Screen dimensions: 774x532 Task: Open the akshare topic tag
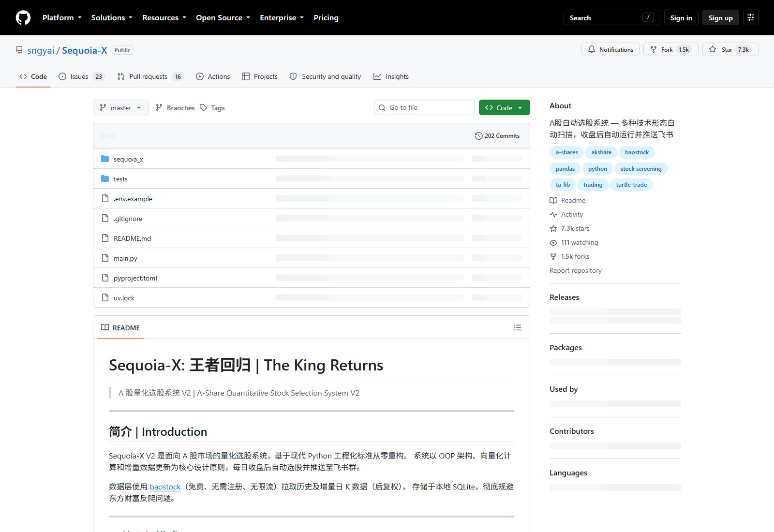(x=601, y=152)
